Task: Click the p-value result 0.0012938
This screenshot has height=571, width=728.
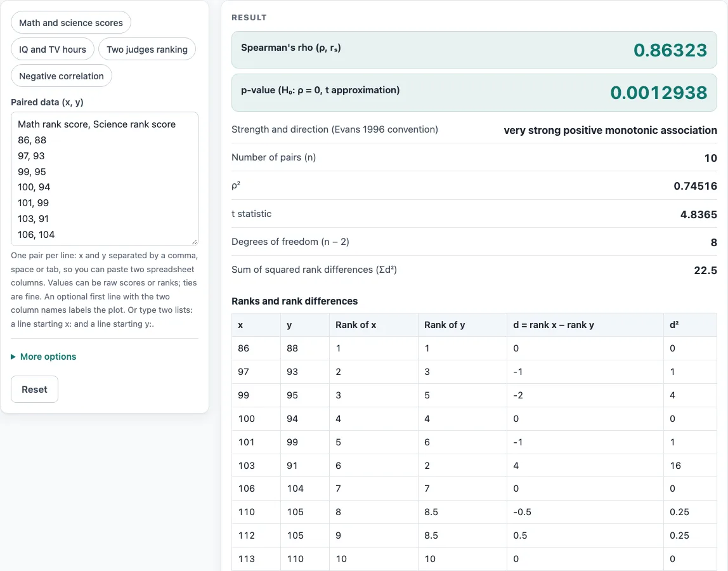Action: click(658, 93)
